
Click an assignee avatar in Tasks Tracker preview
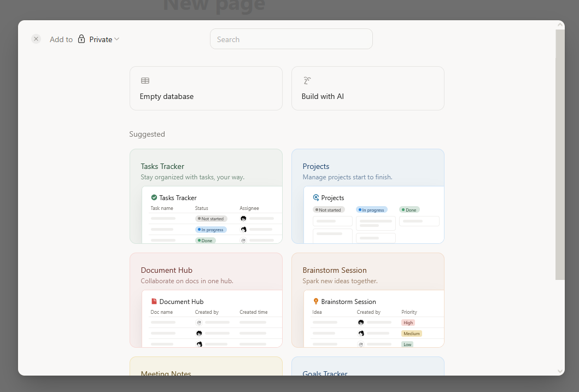pyautogui.click(x=242, y=218)
